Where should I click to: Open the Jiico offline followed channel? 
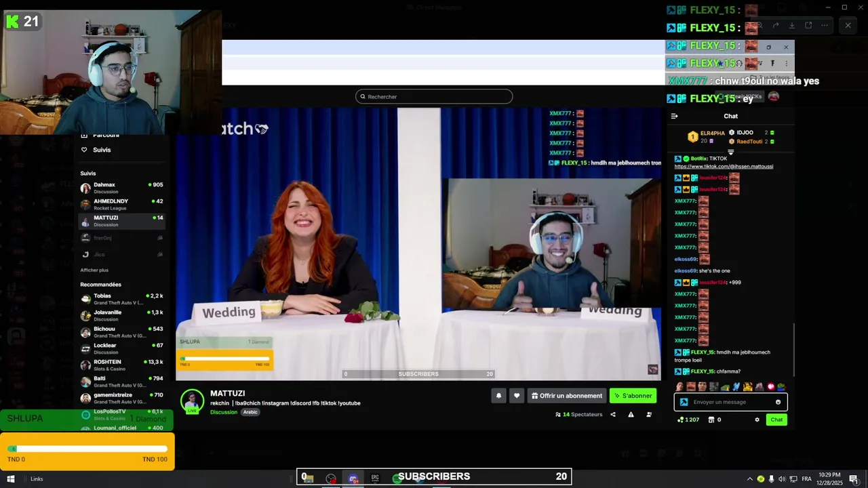coord(122,254)
